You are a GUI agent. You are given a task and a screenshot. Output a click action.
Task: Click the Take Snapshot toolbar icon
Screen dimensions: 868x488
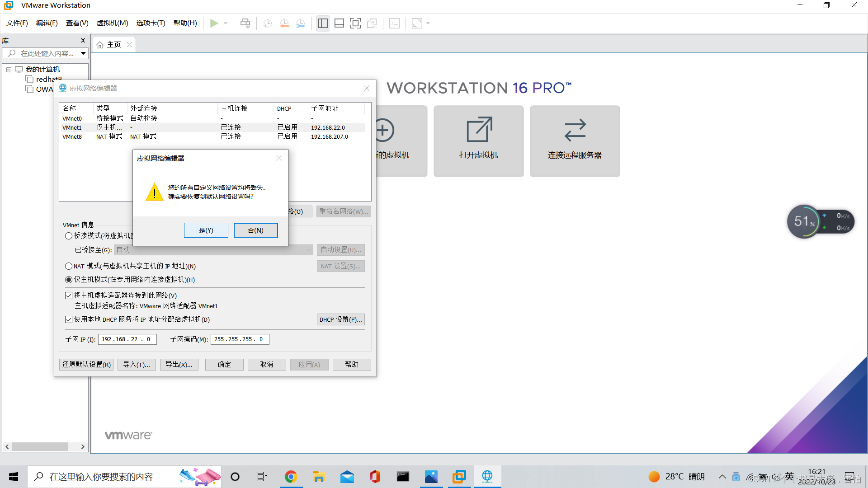pos(268,23)
